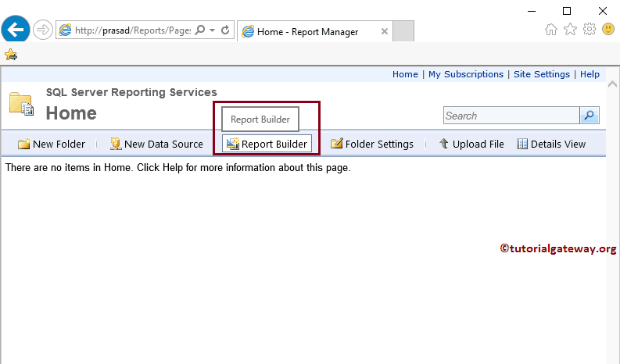Screen dimensions: 620x364
Task: Choose Upload File
Action: (471, 145)
